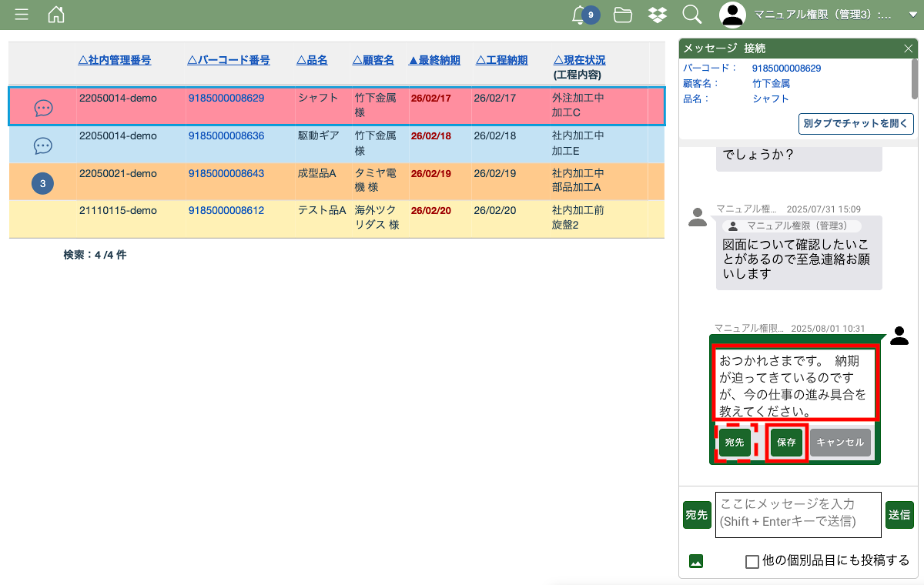Open the folder icon in header
The width and height of the screenshot is (924, 585).
[x=622, y=15]
